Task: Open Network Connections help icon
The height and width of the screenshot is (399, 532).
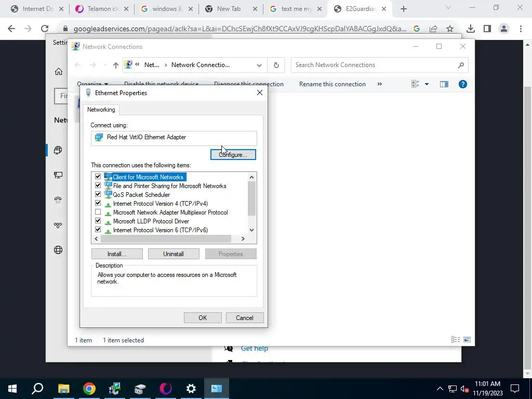Action: 463,84
